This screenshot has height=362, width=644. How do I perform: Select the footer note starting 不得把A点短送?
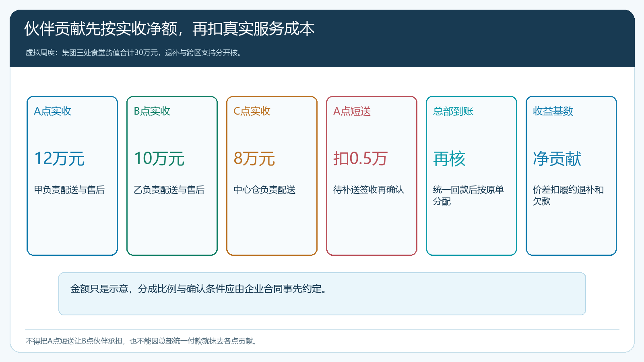[142, 341]
